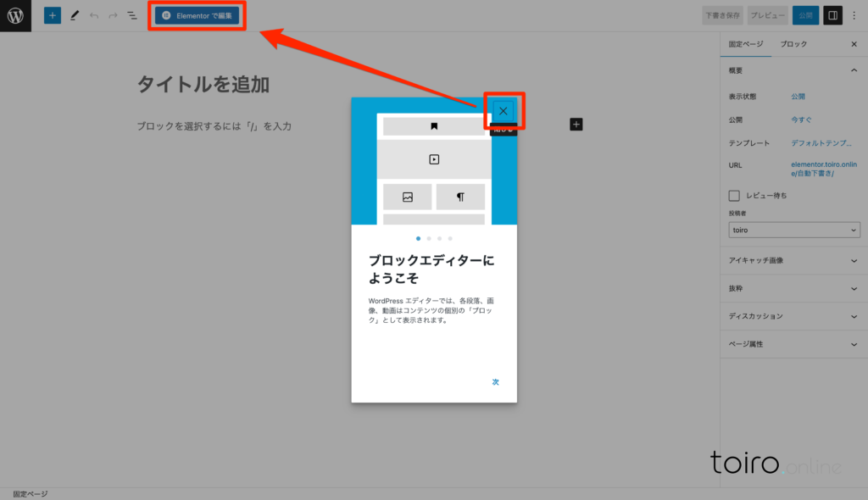Check the レビュー待ち checkbox

[734, 196]
